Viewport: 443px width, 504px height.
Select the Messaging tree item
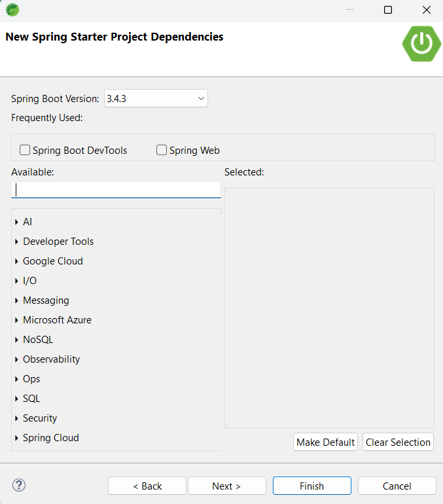pyautogui.click(x=46, y=300)
